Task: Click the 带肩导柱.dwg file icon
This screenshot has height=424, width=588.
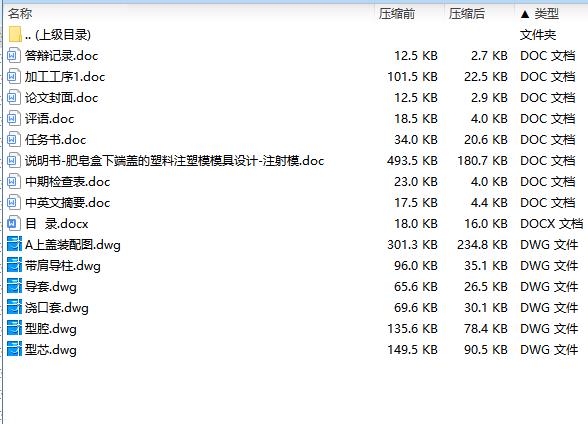Action: (14, 265)
